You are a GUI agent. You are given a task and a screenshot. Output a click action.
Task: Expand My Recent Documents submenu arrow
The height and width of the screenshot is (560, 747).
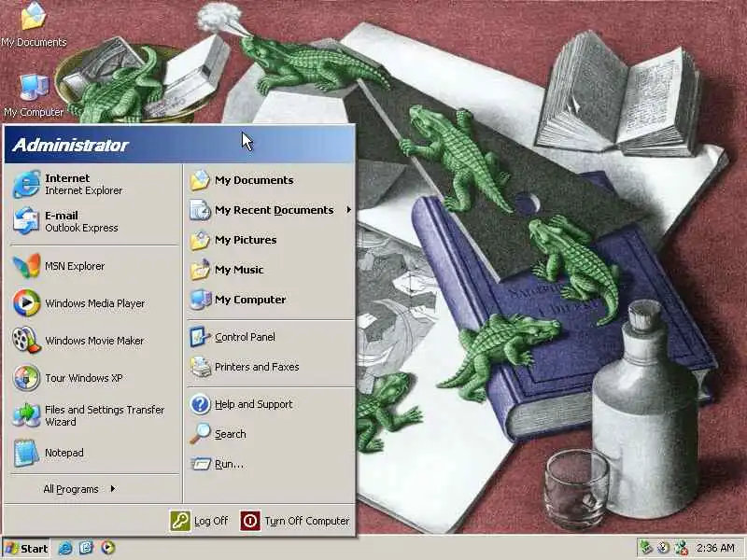click(x=348, y=209)
